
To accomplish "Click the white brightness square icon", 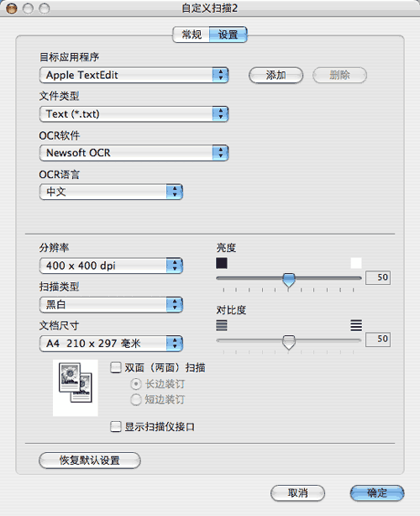I will pyautogui.click(x=356, y=263).
